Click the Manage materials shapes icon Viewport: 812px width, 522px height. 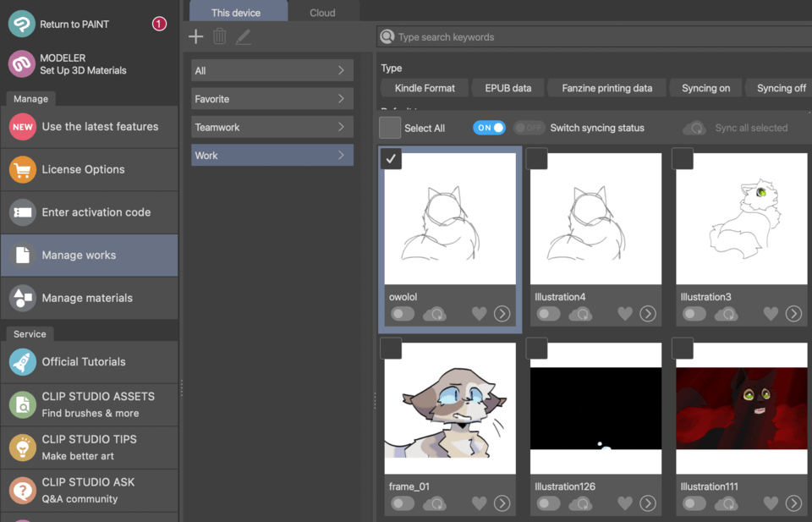(x=22, y=298)
